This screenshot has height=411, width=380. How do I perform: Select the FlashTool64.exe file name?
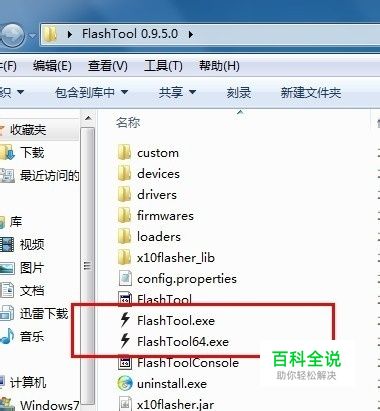(183, 341)
